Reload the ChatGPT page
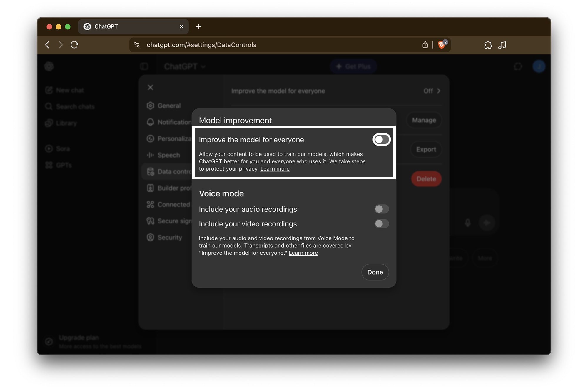588x389 pixels. [74, 45]
